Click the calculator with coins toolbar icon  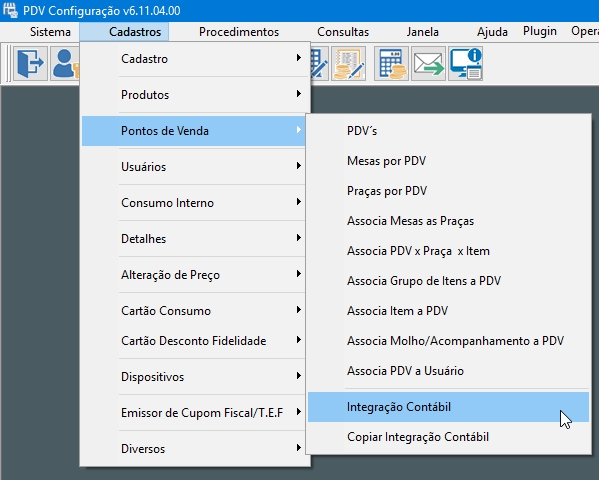pos(392,63)
